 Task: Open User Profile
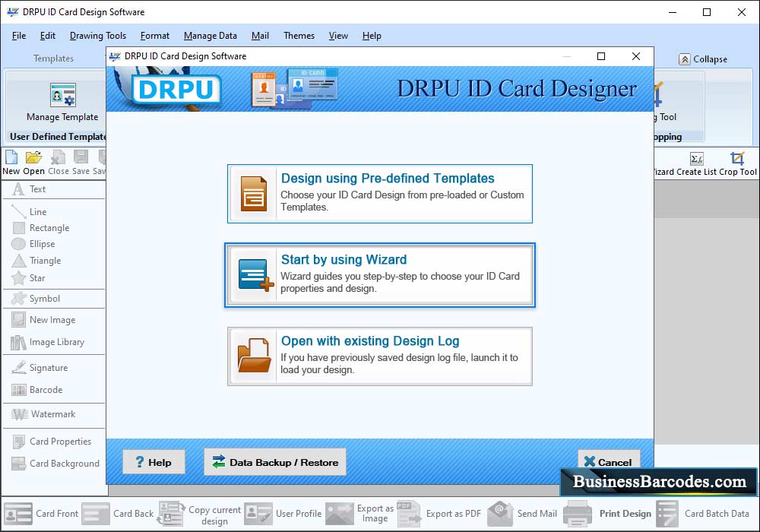pos(283,514)
